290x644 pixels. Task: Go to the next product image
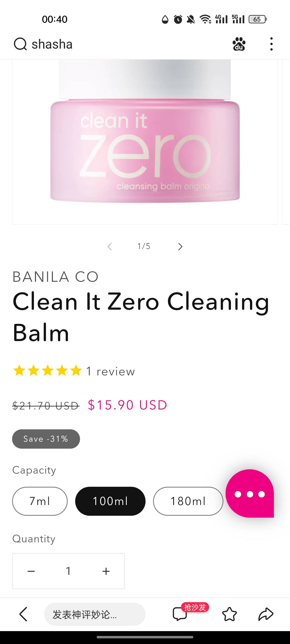pos(180,246)
